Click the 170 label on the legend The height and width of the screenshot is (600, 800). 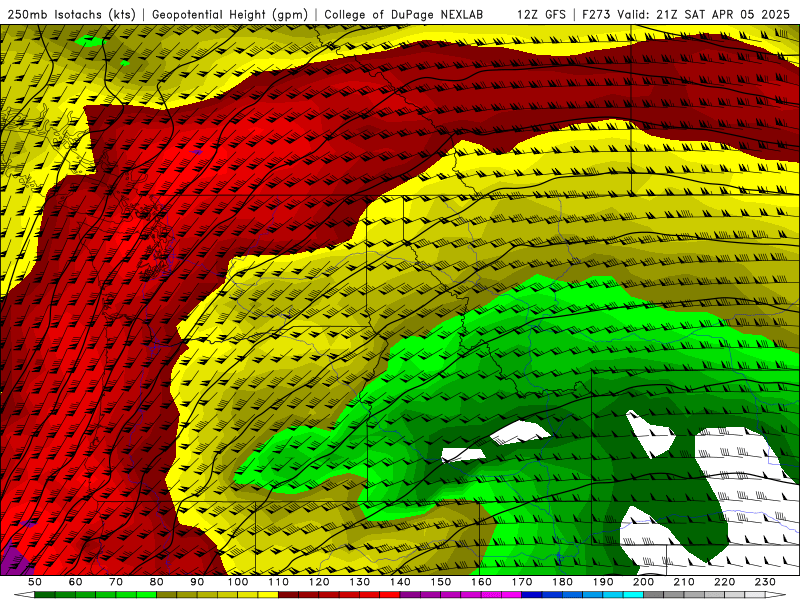522,582
